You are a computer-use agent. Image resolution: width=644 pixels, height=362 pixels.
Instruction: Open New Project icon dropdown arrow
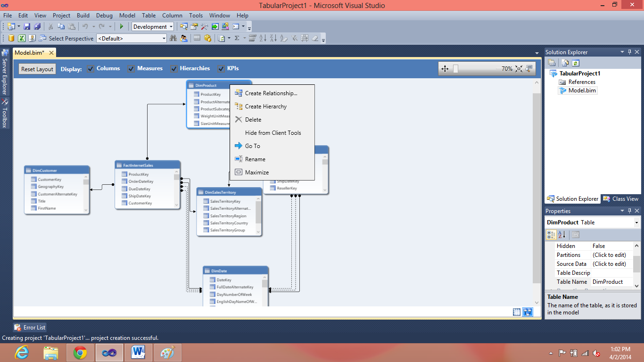[19, 26]
